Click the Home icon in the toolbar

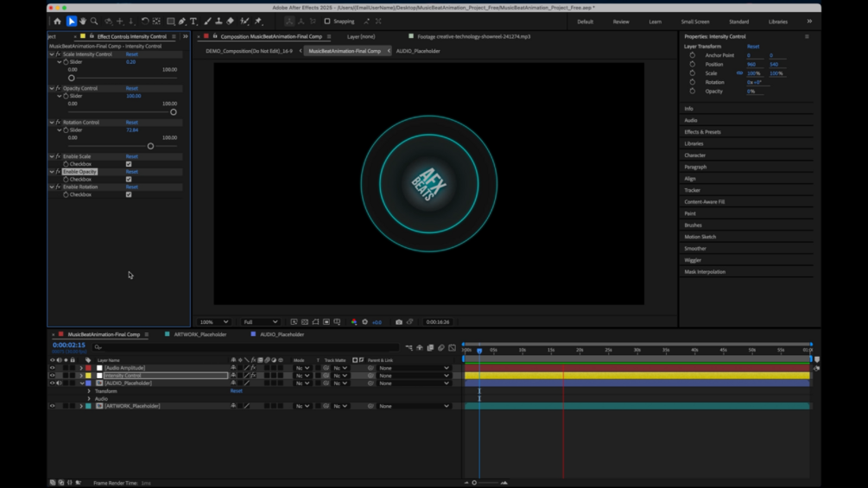[58, 21]
